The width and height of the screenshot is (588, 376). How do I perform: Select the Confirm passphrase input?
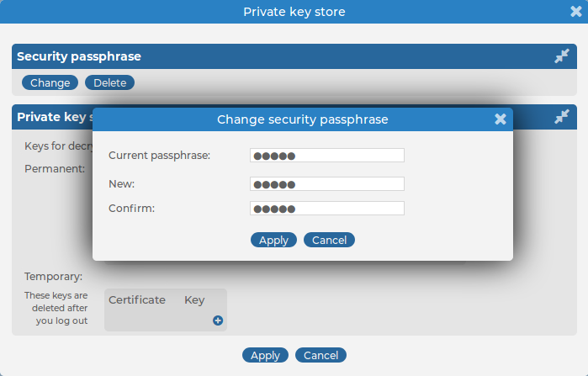[326, 209]
